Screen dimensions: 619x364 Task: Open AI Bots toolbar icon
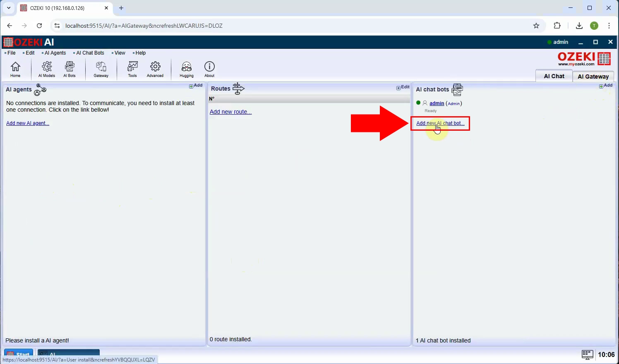click(70, 69)
